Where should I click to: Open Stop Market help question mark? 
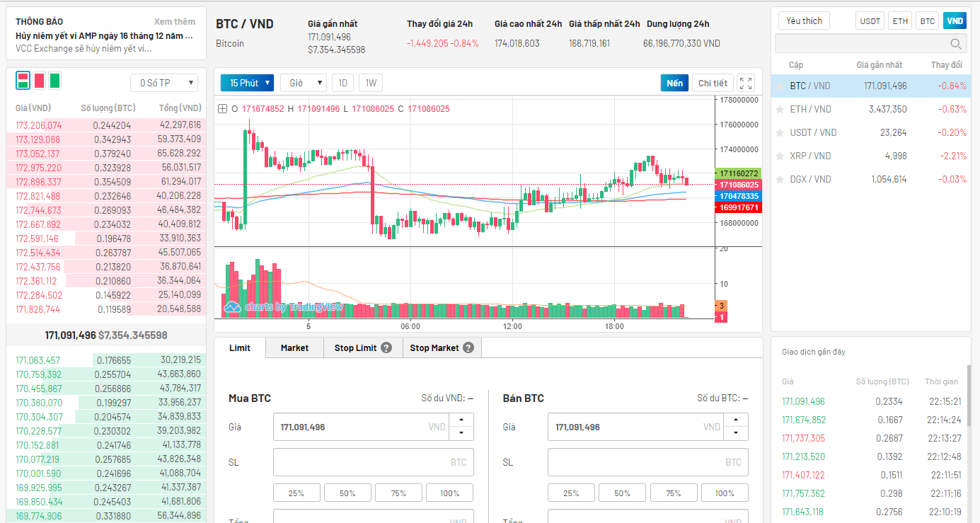point(468,347)
